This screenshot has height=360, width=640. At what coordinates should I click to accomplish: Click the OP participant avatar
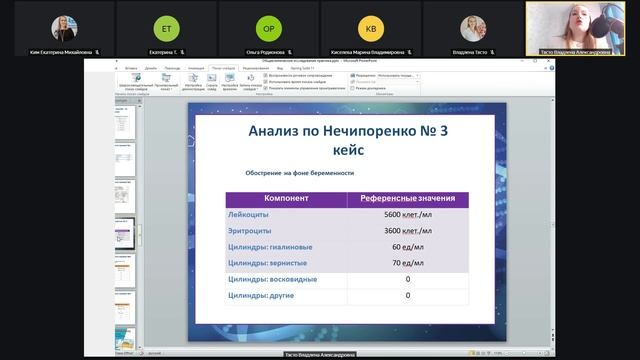pyautogui.click(x=269, y=29)
